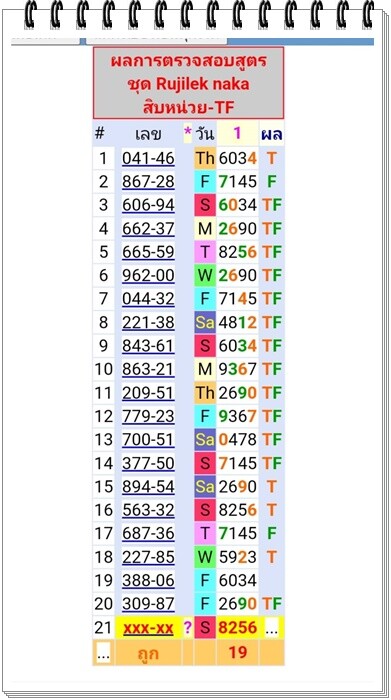Image resolution: width=391 pixels, height=700 pixels.
Task: Click the purple asterisk column header
Action: pos(187,134)
